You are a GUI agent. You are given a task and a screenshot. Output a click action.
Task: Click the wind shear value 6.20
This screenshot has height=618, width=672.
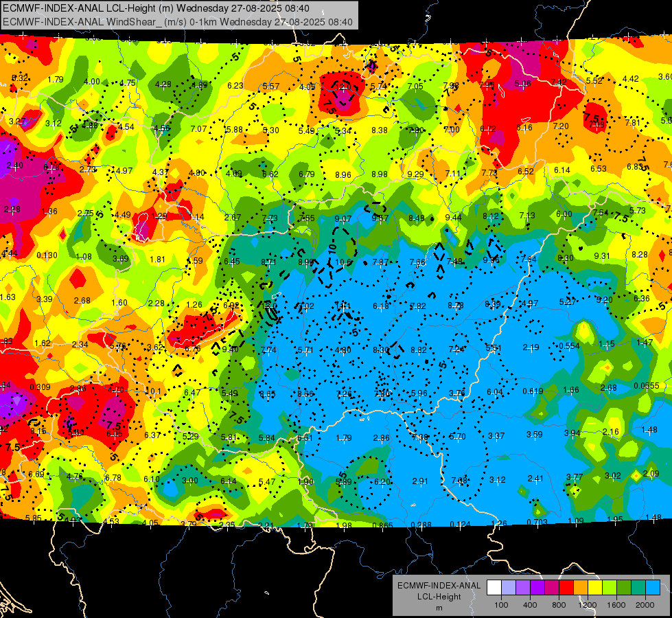pos(382,482)
